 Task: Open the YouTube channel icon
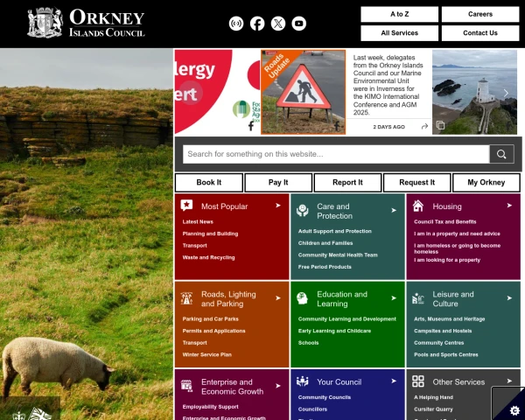(x=299, y=24)
